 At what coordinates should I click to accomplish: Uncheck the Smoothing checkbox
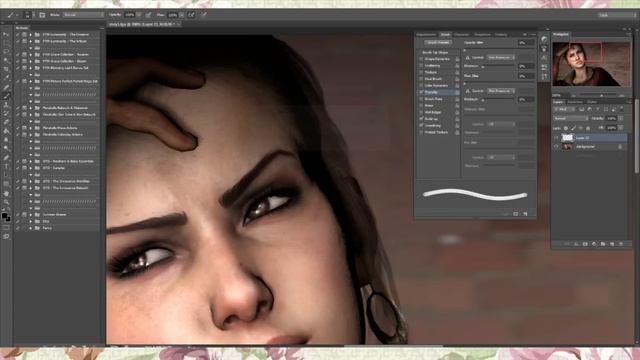(x=421, y=126)
